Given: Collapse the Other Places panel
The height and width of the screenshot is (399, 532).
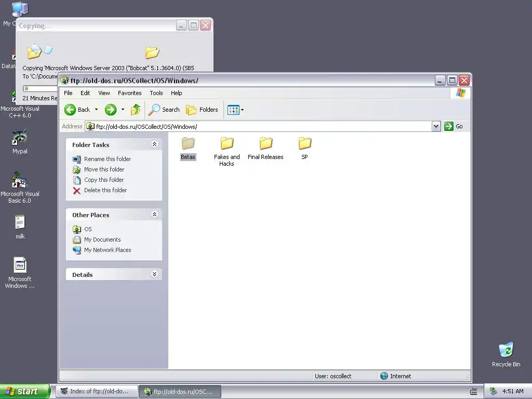Looking at the screenshot, I should (x=154, y=215).
